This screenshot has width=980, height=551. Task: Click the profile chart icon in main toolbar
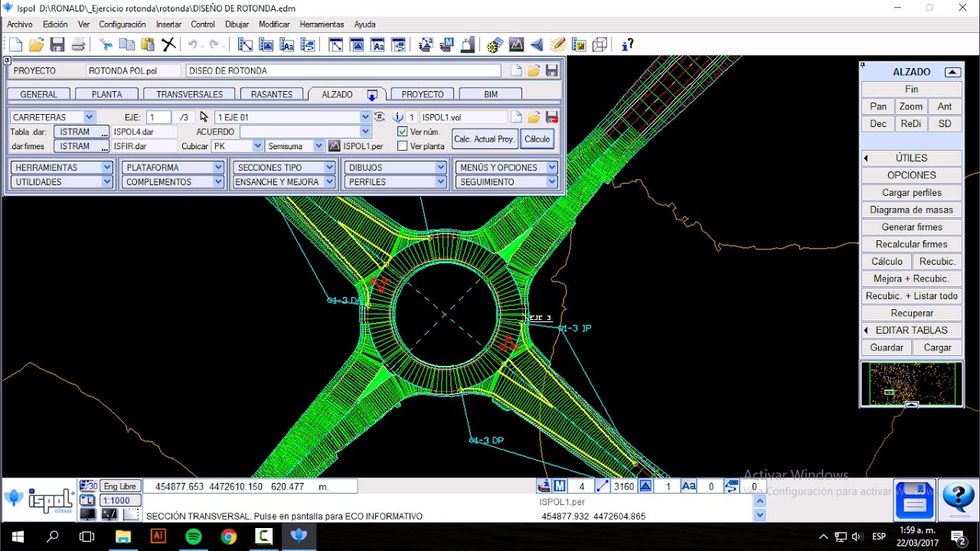click(516, 45)
